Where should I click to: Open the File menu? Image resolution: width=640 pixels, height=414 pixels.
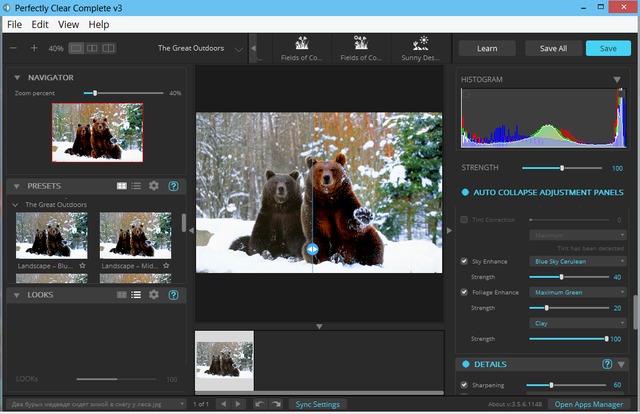click(14, 24)
